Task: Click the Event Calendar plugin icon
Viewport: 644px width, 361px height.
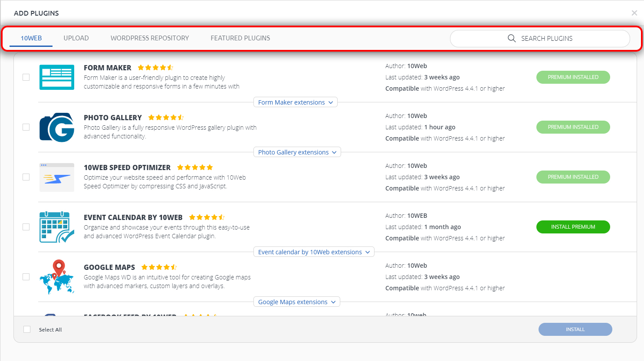Action: 57,227
